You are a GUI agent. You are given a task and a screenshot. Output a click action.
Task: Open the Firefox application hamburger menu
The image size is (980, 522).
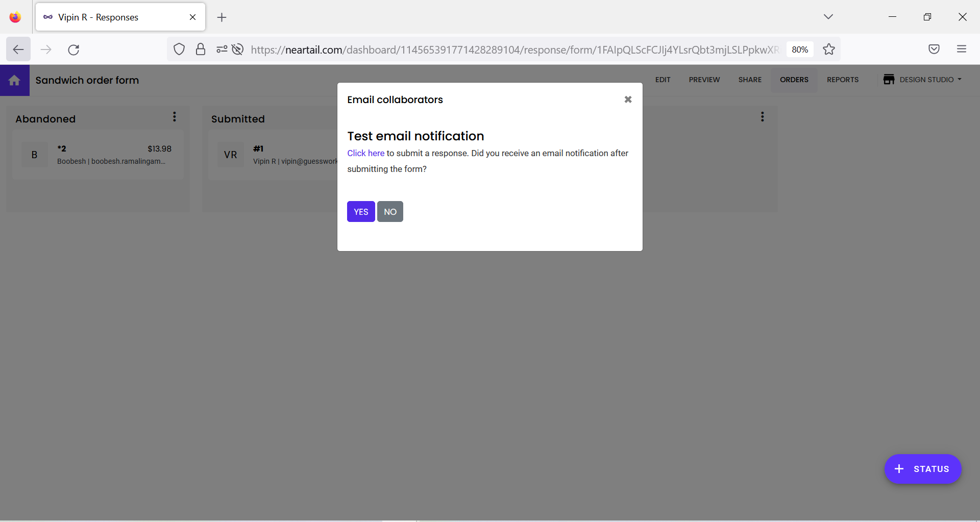(962, 49)
